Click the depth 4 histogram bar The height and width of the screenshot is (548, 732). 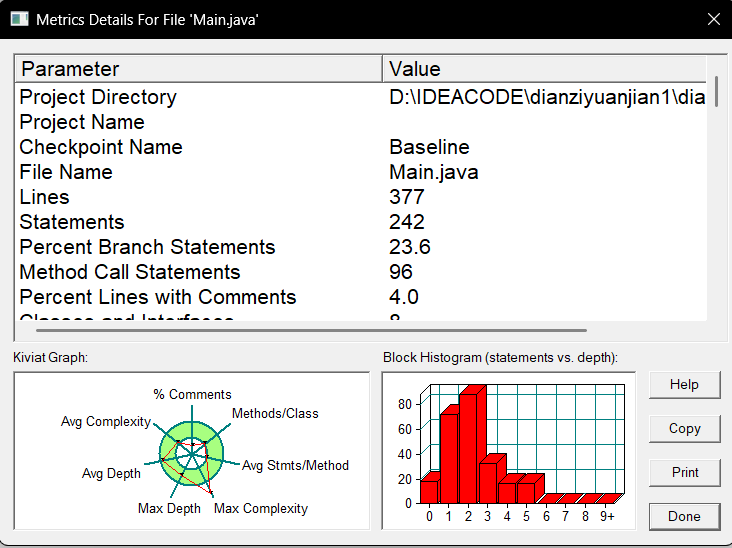507,492
